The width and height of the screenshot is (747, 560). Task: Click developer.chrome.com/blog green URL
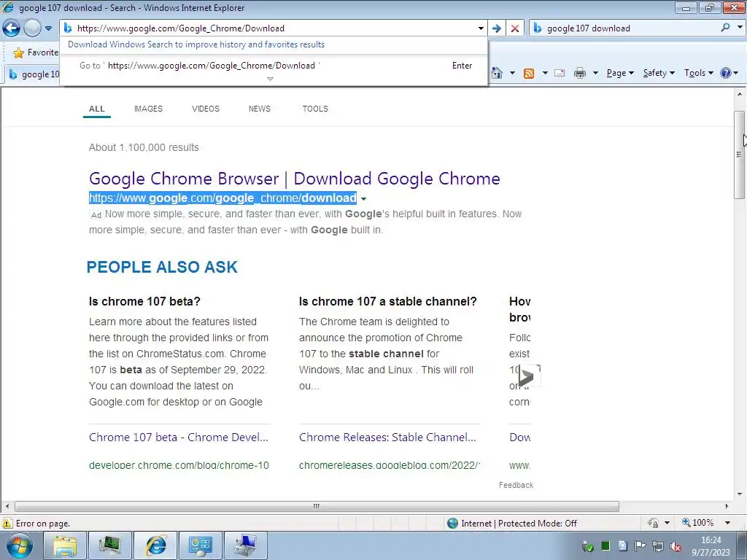click(179, 464)
